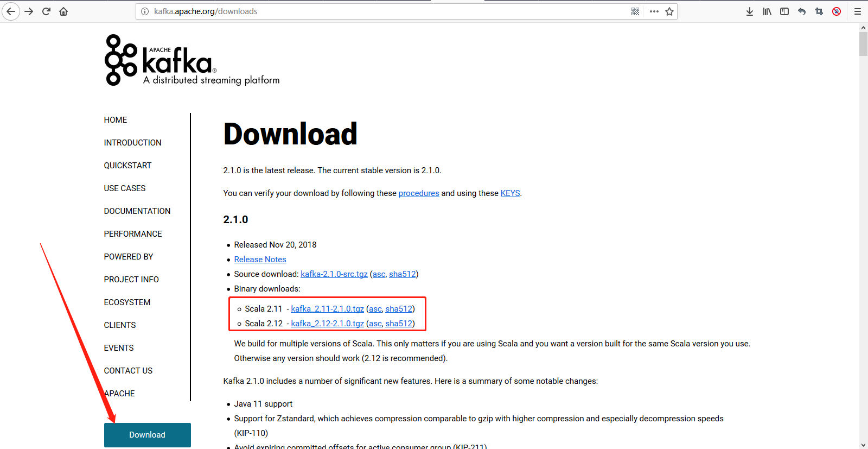Download kafka_2.12-2.1.0.tgz binary
The width and height of the screenshot is (868, 449).
pos(328,324)
